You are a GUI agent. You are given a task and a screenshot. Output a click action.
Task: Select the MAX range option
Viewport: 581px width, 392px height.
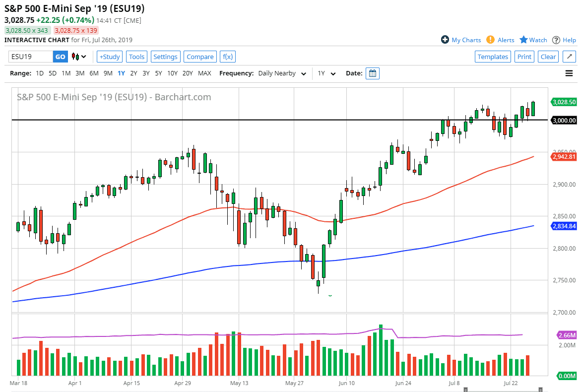pos(204,73)
